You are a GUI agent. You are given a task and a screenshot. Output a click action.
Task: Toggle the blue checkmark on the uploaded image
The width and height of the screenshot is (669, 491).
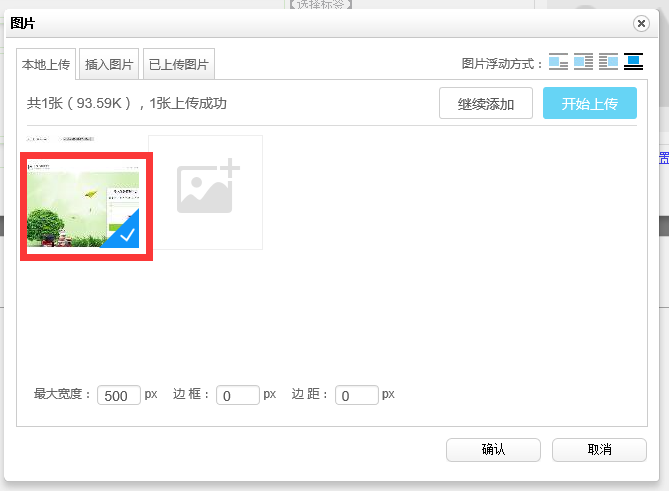[x=128, y=233]
